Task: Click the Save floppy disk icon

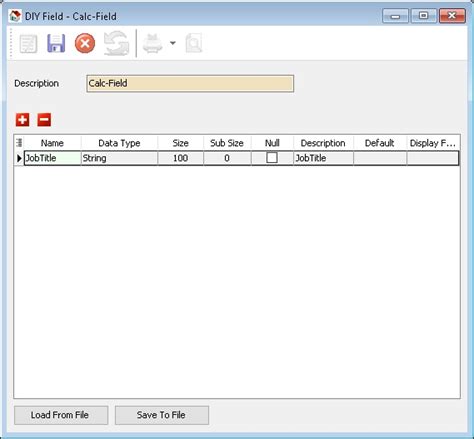Action: (56, 43)
